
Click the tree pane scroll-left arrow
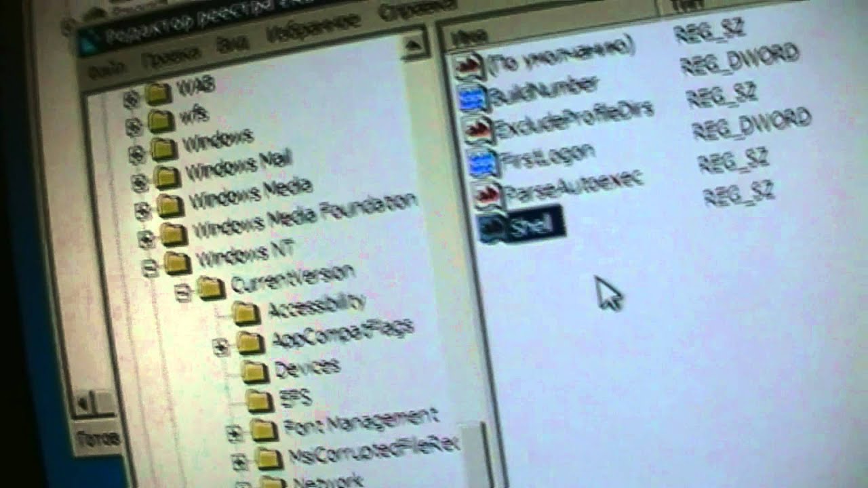click(x=84, y=403)
